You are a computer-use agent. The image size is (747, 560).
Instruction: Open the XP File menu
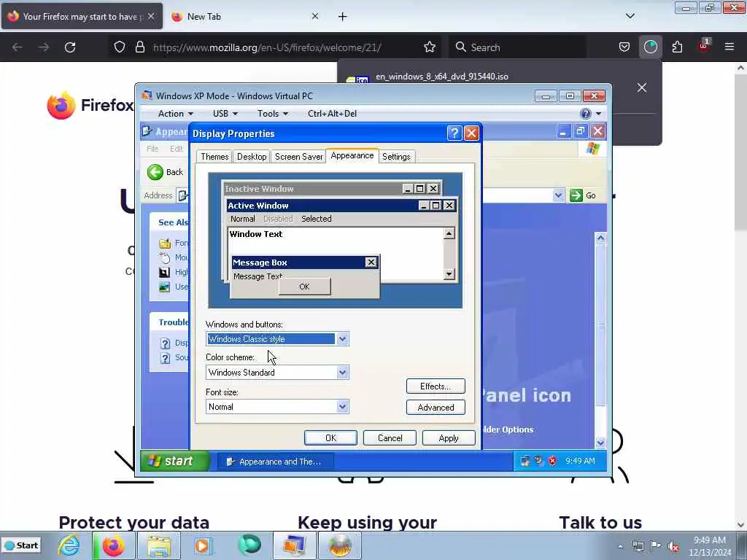[152, 149]
